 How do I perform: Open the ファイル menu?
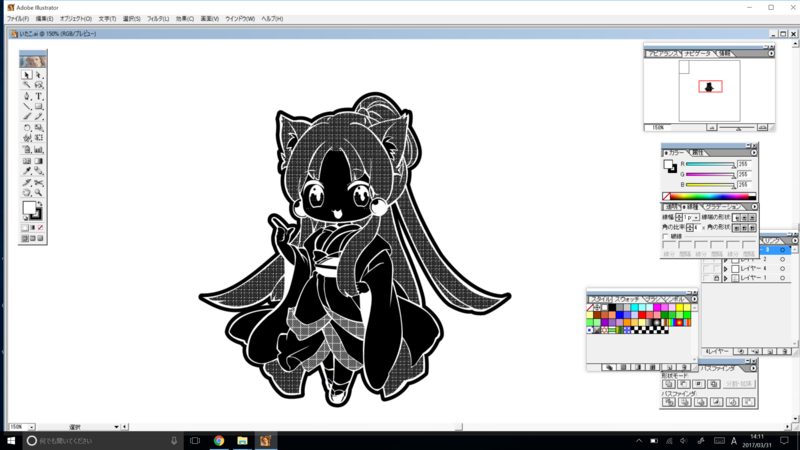[18, 18]
